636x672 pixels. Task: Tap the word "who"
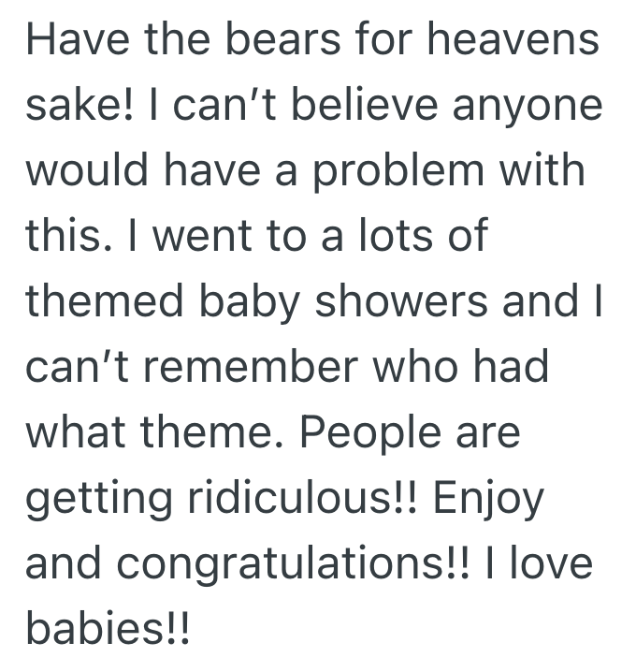tap(421, 364)
